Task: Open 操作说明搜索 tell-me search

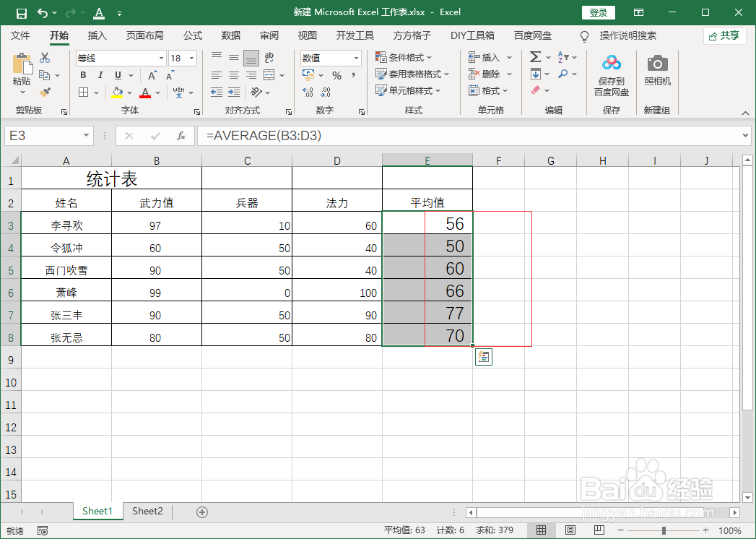Action: tap(627, 35)
